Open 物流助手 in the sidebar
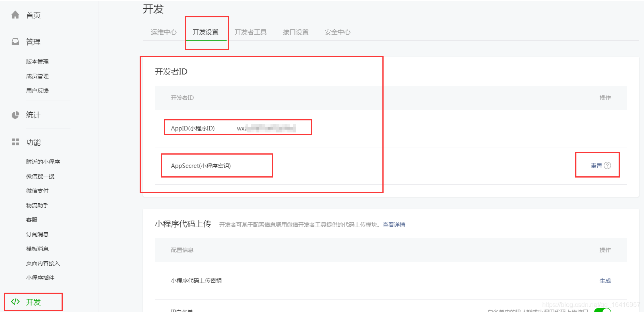 (37, 205)
